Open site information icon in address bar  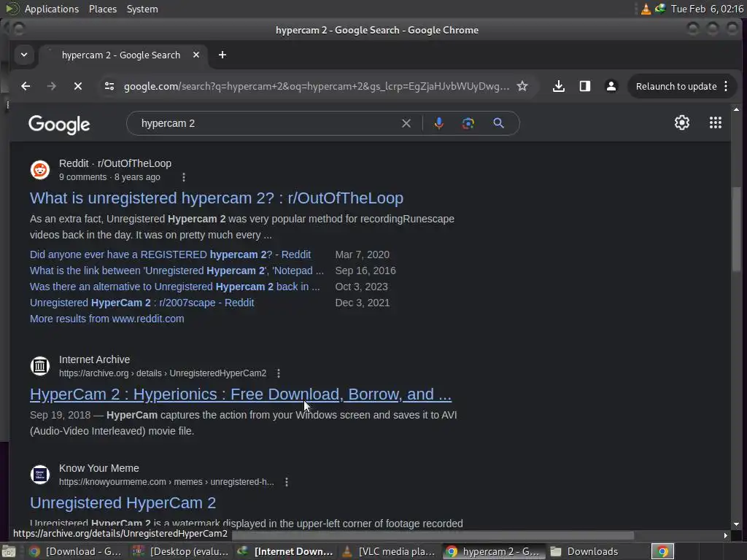(x=109, y=86)
